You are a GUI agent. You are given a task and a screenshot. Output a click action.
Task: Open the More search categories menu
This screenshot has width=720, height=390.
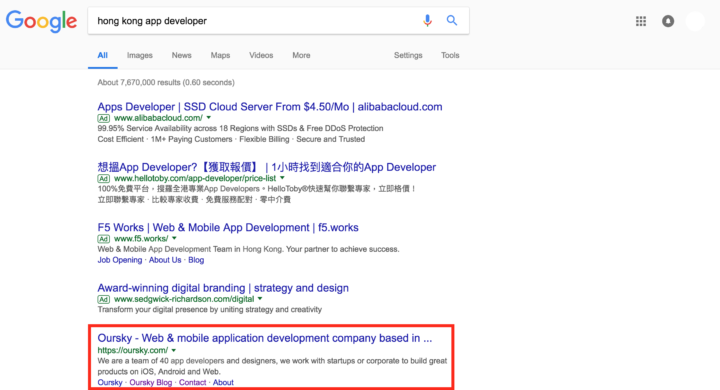(x=301, y=55)
